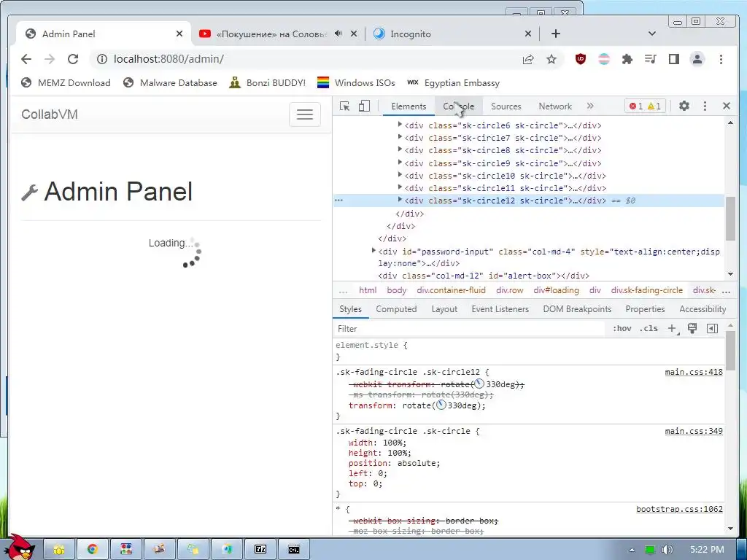The height and width of the screenshot is (560, 747).
Task: Open the bootstrap.css:1062 source link
Action: pos(679,509)
